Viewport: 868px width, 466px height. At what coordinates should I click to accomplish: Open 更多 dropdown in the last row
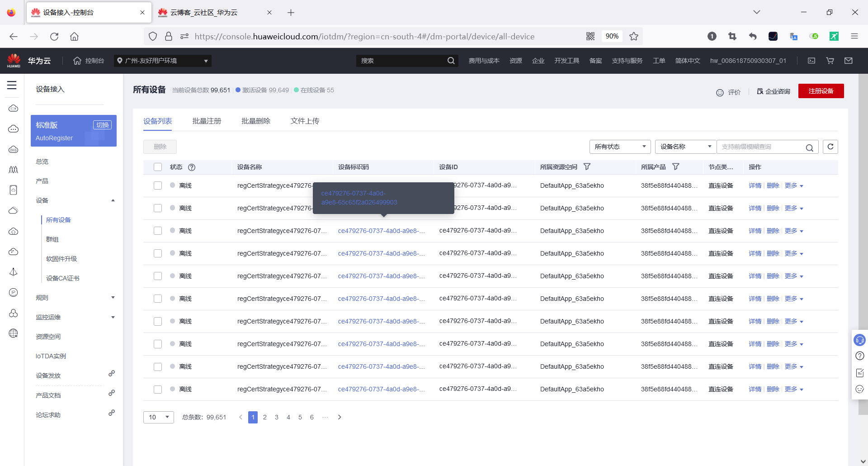click(x=793, y=389)
